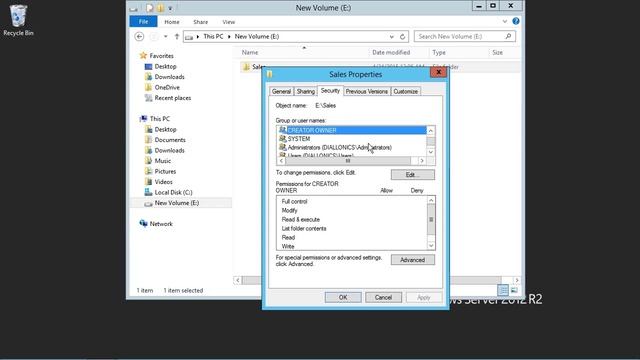This screenshot has width=640, height=360.
Task: Click New Volume (E:) breadcrumb segment
Action: 257,36
